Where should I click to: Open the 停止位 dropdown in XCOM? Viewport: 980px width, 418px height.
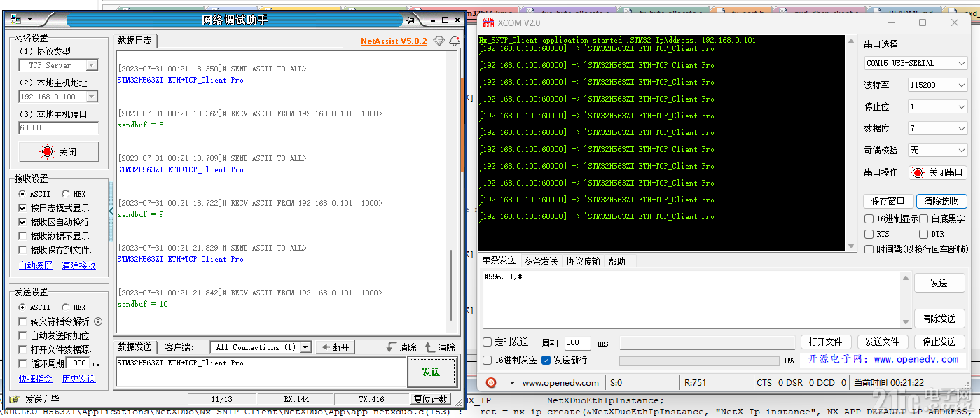[x=937, y=106]
